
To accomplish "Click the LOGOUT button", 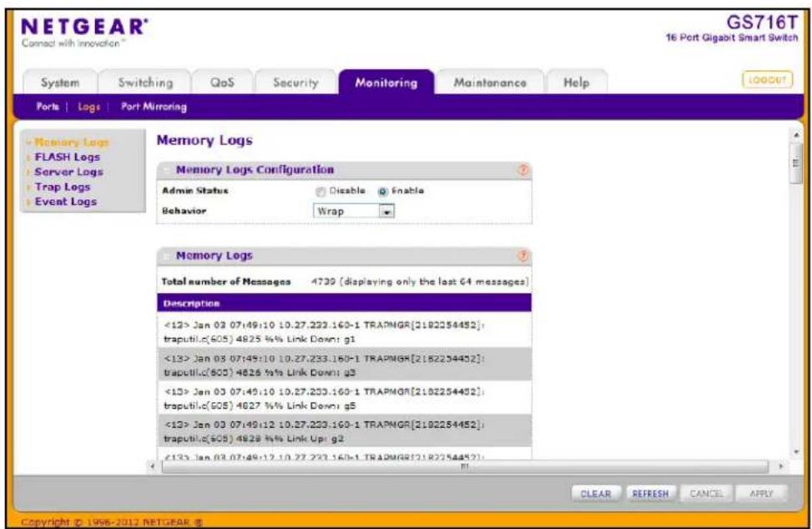I will pos(768,80).
